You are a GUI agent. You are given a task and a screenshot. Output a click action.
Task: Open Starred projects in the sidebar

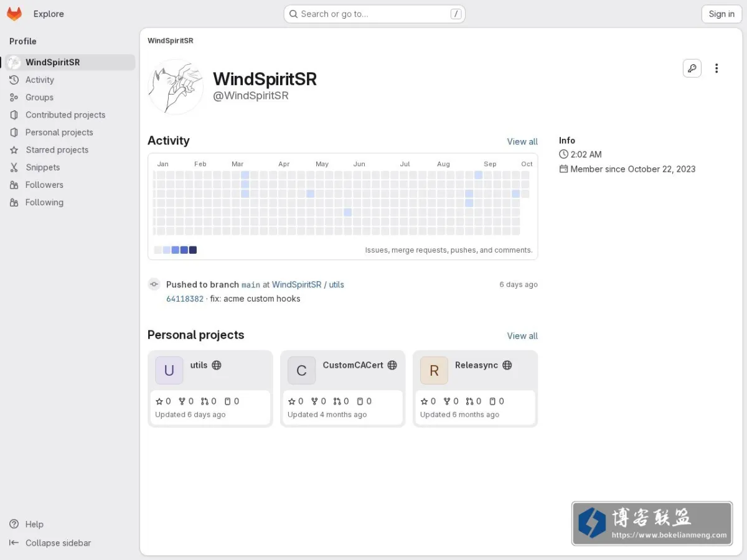click(70, 150)
